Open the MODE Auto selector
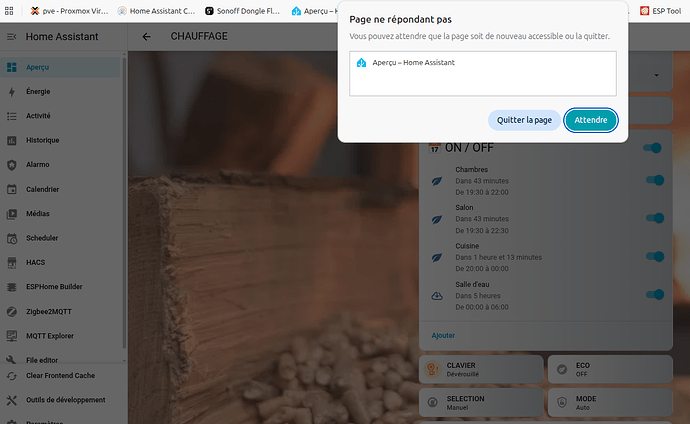 (x=610, y=402)
